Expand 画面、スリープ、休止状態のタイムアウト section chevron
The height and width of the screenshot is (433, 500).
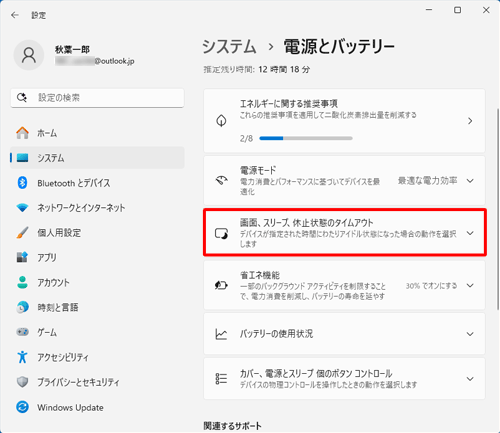point(470,233)
